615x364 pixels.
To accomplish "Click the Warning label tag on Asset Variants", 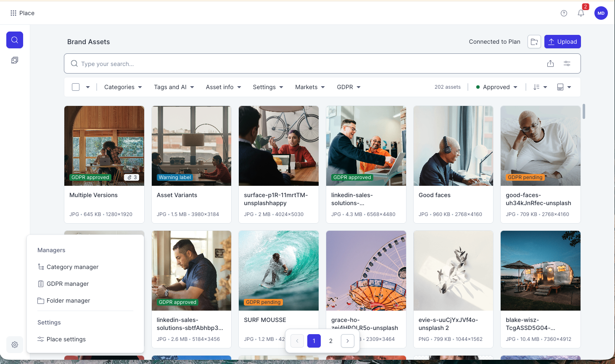I will (175, 177).
